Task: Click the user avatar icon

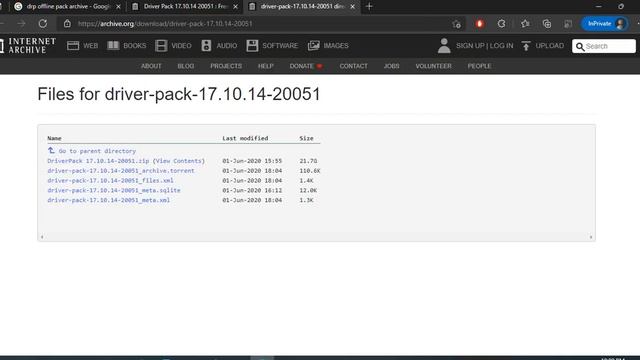Action: point(444,46)
